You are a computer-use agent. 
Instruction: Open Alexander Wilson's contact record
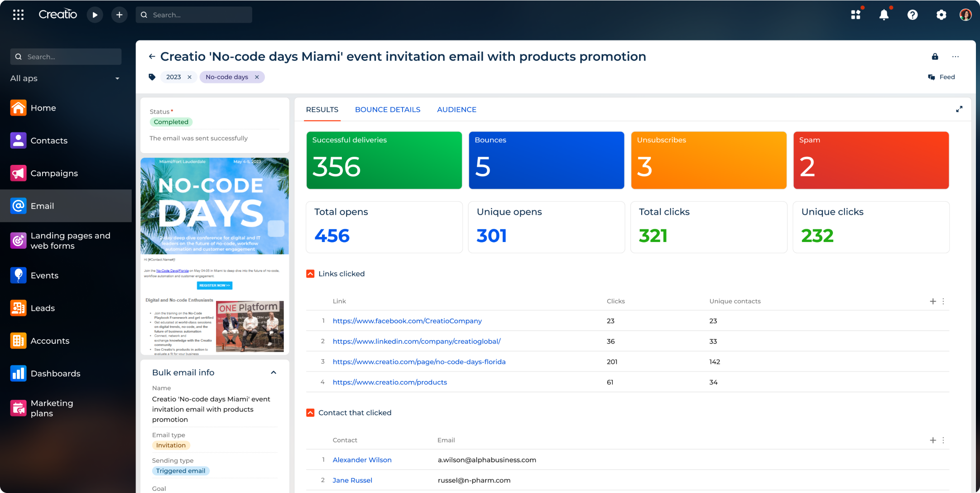(362, 459)
